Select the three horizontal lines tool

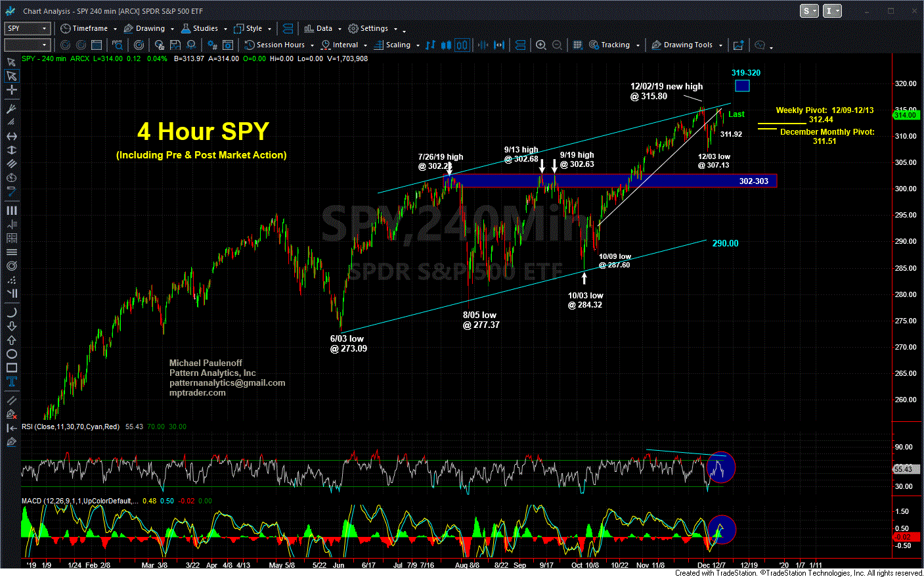click(x=11, y=252)
